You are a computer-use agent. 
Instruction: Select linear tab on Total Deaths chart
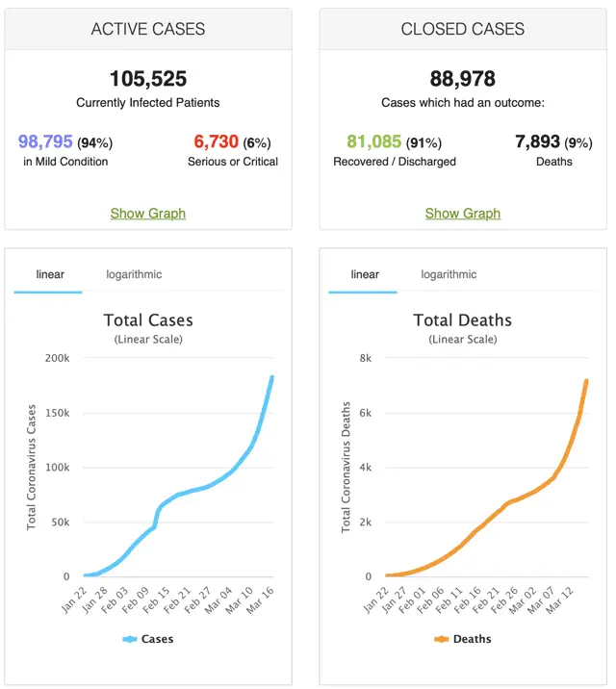click(365, 274)
